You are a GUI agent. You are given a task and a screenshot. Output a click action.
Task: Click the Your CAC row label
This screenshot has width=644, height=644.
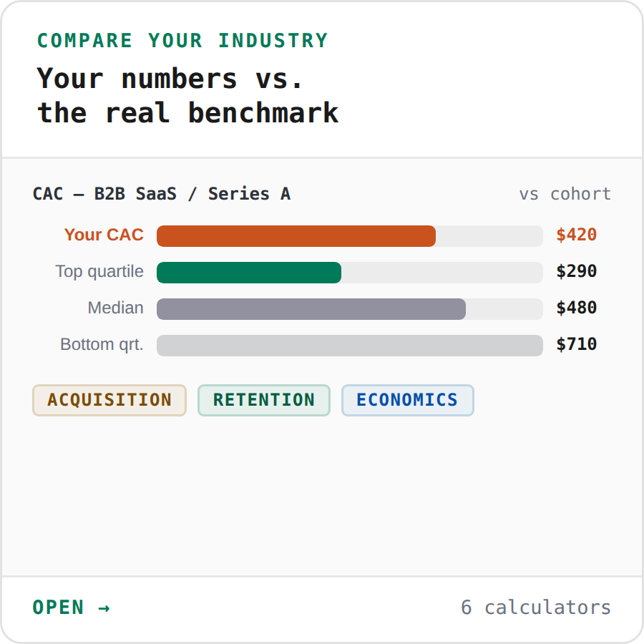point(104,235)
